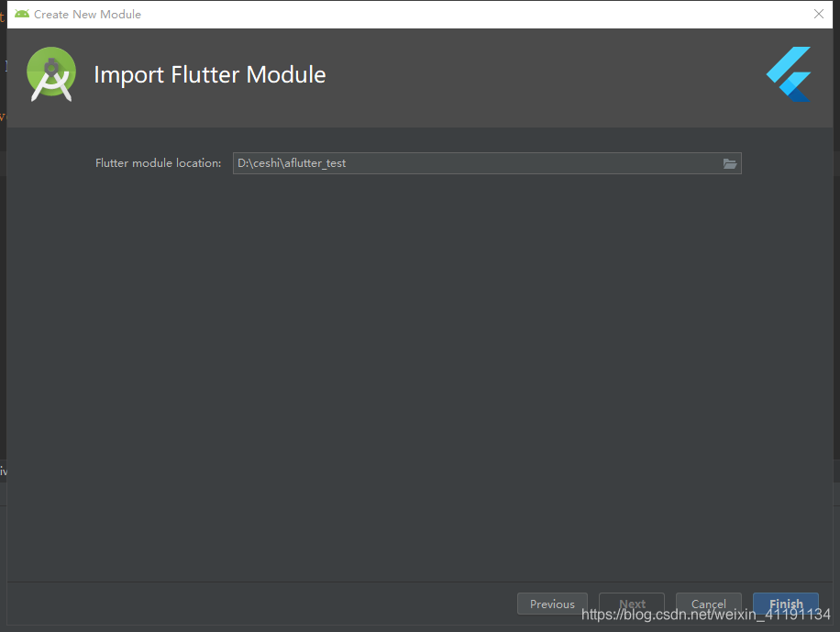Close the Create New Module dialog
The height and width of the screenshot is (632, 840).
(819, 14)
